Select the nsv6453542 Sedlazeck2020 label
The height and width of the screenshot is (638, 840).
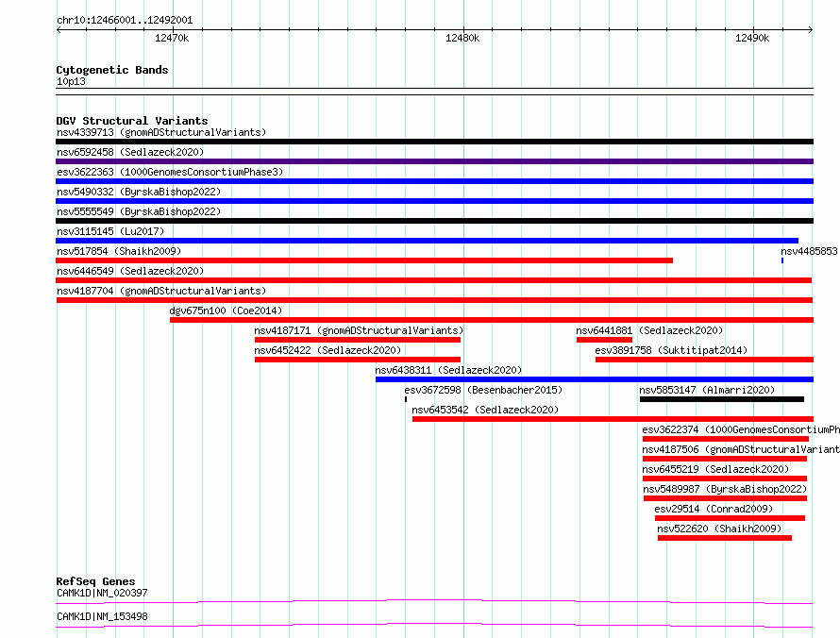(x=485, y=410)
